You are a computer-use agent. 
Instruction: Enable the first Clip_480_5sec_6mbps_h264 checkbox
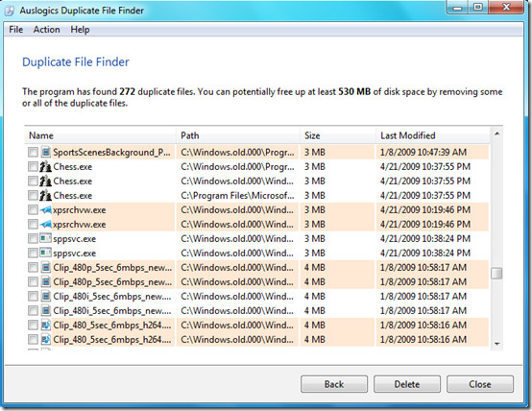coord(33,326)
